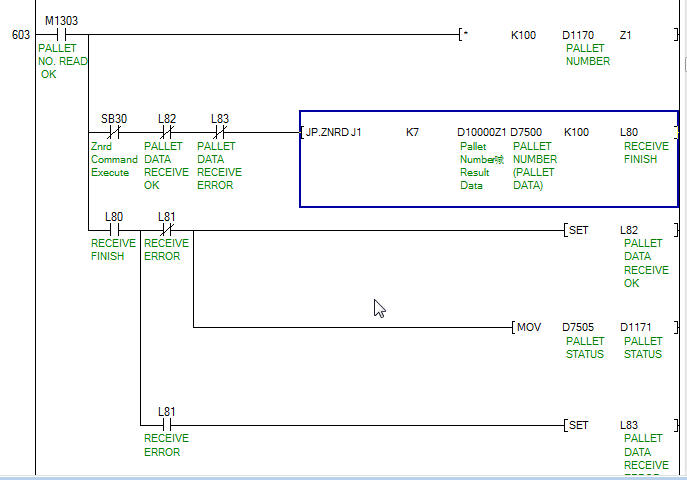This screenshot has height=480, width=687.
Task: Select the M1303 PALLET NO. READ OK contact
Action: coord(61,34)
